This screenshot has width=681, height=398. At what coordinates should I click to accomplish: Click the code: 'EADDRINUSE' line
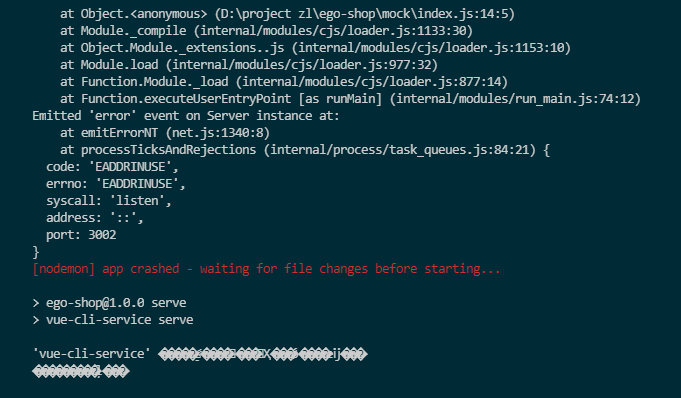coord(112,167)
